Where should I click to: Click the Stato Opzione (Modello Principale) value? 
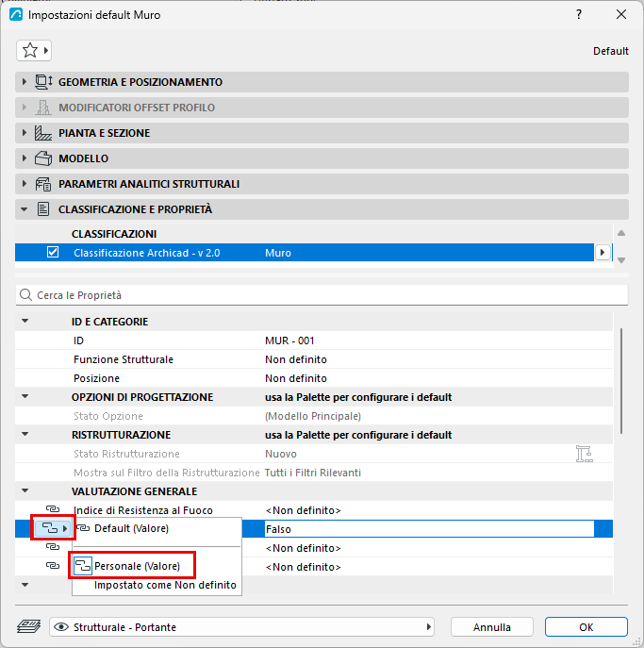pyautogui.click(x=313, y=416)
